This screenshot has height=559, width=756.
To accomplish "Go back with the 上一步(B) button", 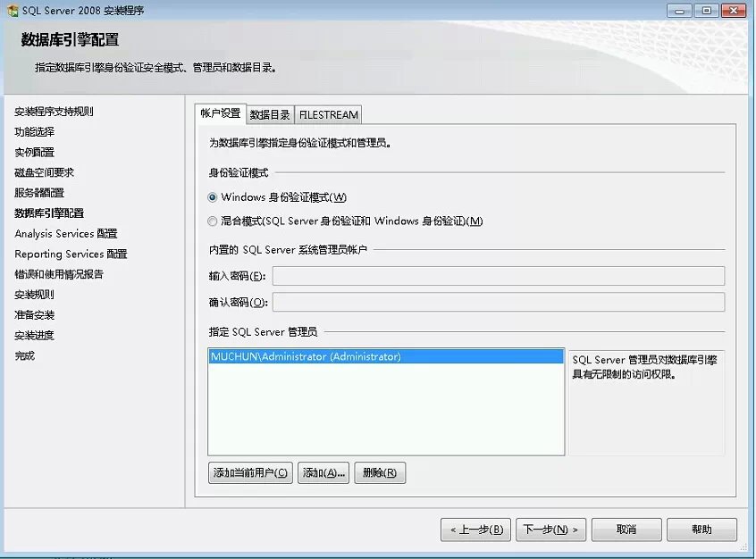I will [476, 530].
